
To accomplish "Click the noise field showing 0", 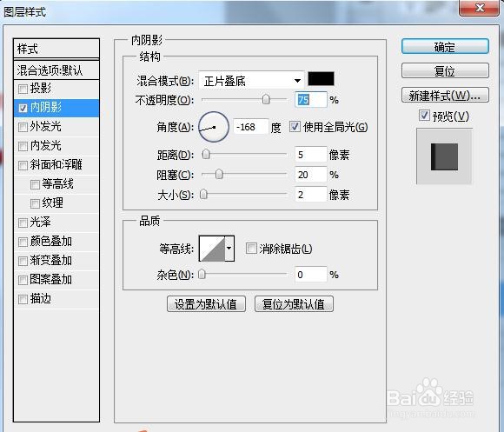I will tap(311, 275).
